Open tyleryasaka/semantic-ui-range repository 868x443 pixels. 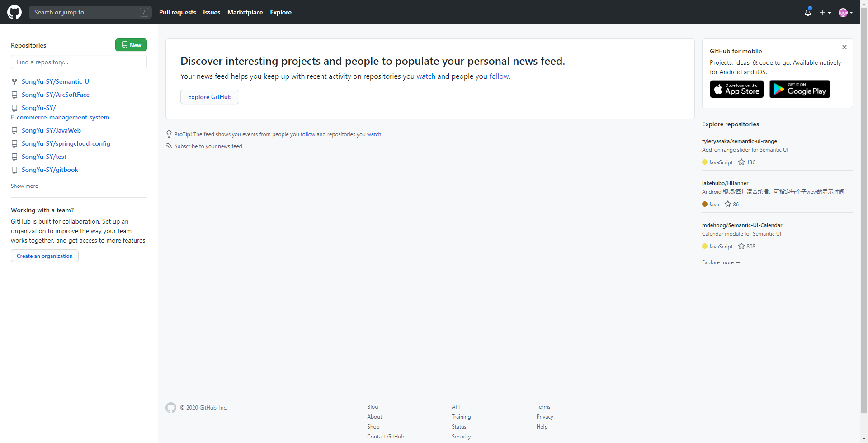coord(739,141)
